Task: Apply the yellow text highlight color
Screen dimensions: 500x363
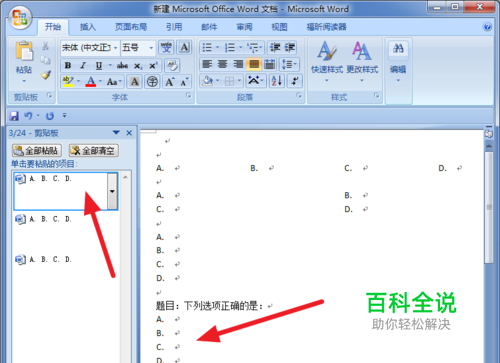Action: tap(68, 81)
